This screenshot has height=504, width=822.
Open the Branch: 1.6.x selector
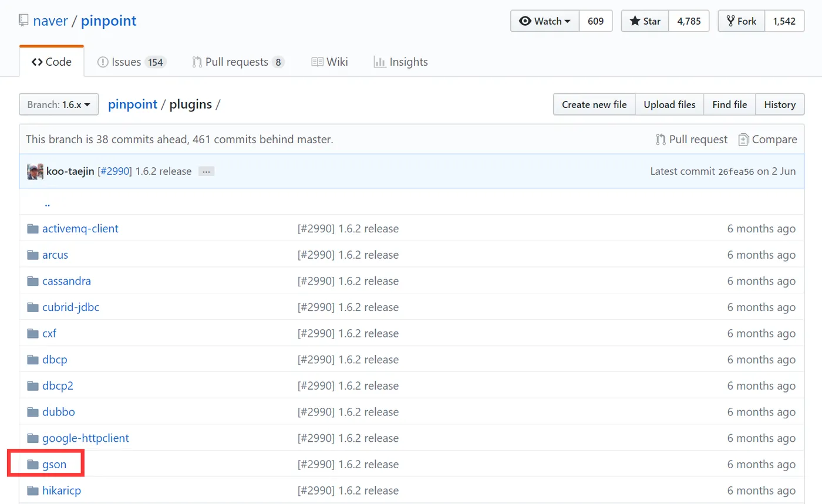59,105
